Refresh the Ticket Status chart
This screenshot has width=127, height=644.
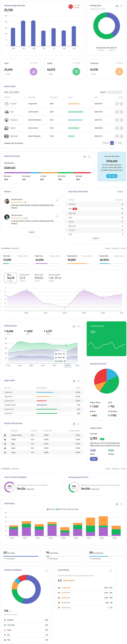[x=117, y=504]
